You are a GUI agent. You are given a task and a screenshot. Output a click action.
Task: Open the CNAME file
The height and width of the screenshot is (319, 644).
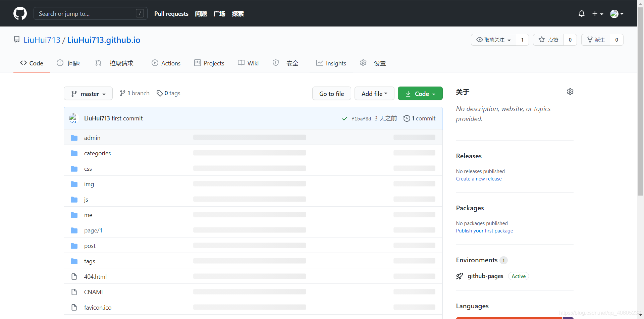[94, 292]
